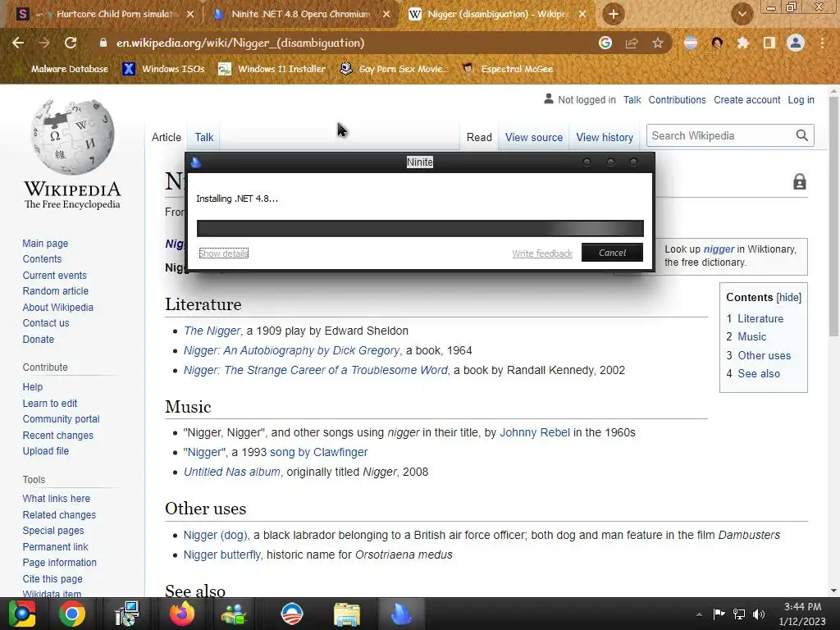Click the page protection padlock icon
The image size is (840, 630).
(x=799, y=181)
